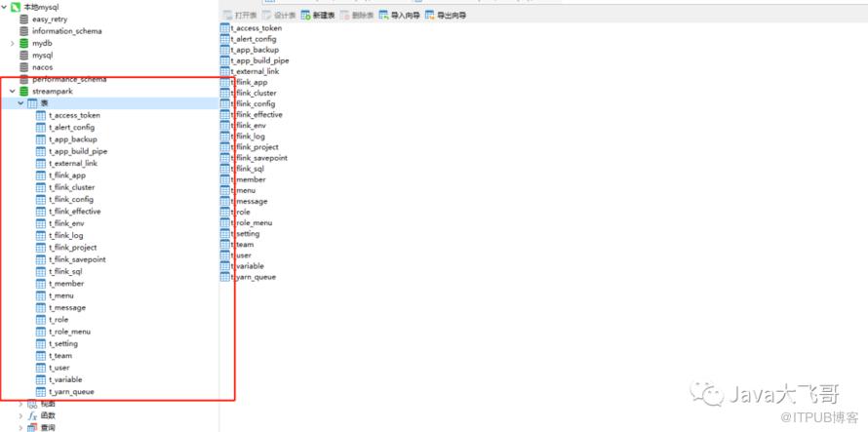The width and height of the screenshot is (868, 432).
Task: Click the 新建表 (New Table) toolbar button
Action: [x=318, y=16]
